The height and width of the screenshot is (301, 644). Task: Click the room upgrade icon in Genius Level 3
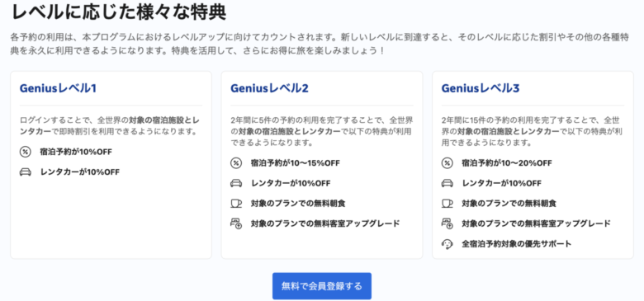click(x=447, y=223)
